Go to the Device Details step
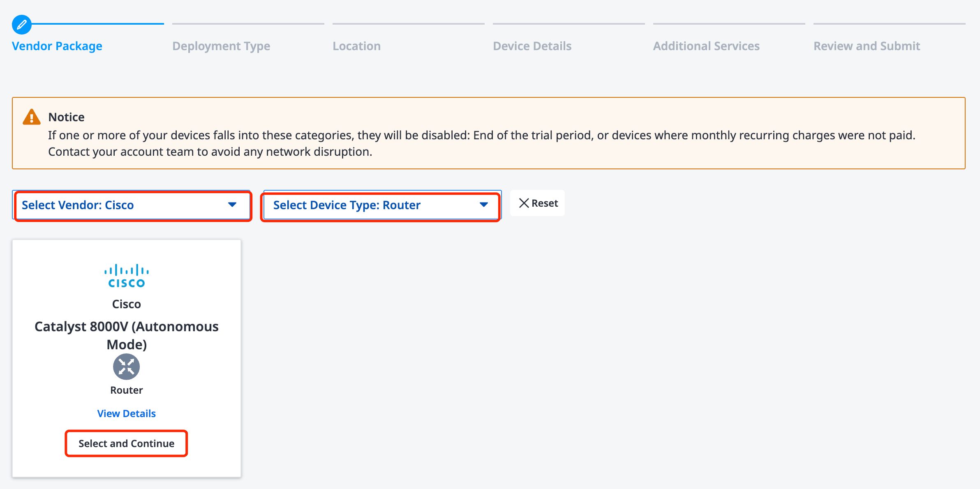Screen dimensions: 980x489 [532, 46]
